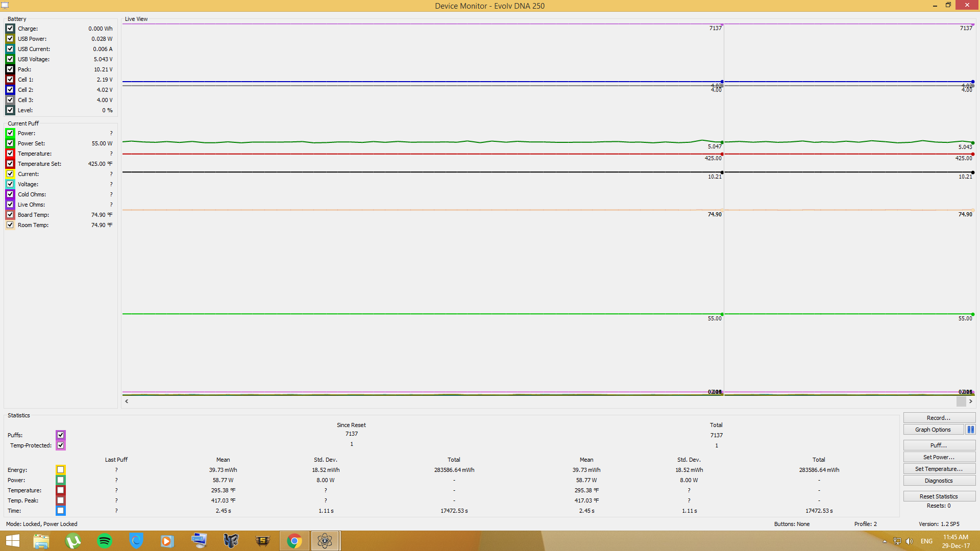
Task: Open Spotify from the taskbar
Action: click(105, 541)
